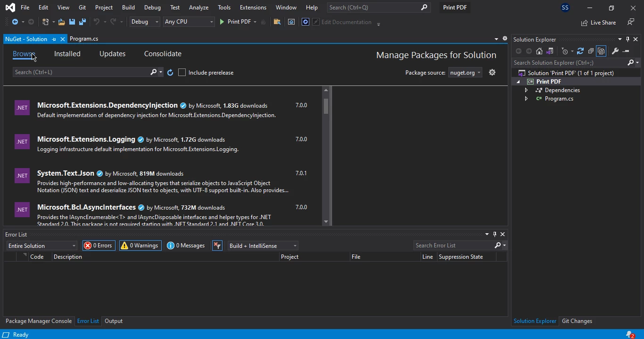Expand the Dependencies tree node
Viewport: 644px width, 339px height.
(x=526, y=90)
